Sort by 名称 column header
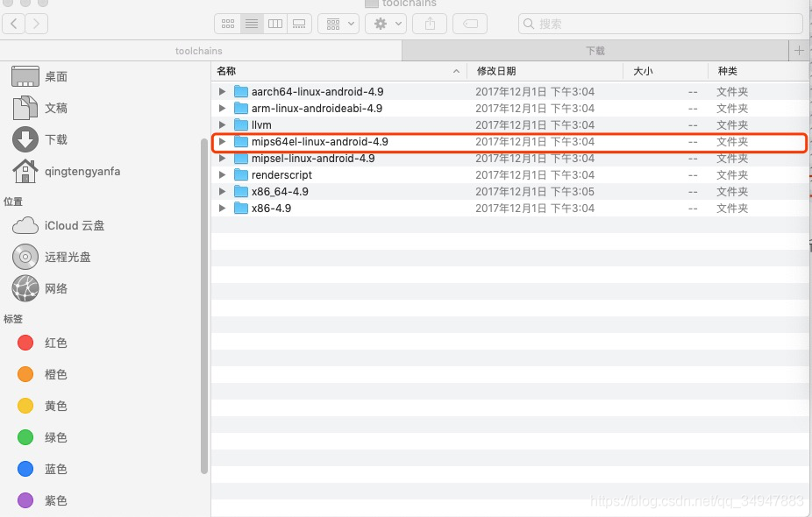 (x=338, y=71)
